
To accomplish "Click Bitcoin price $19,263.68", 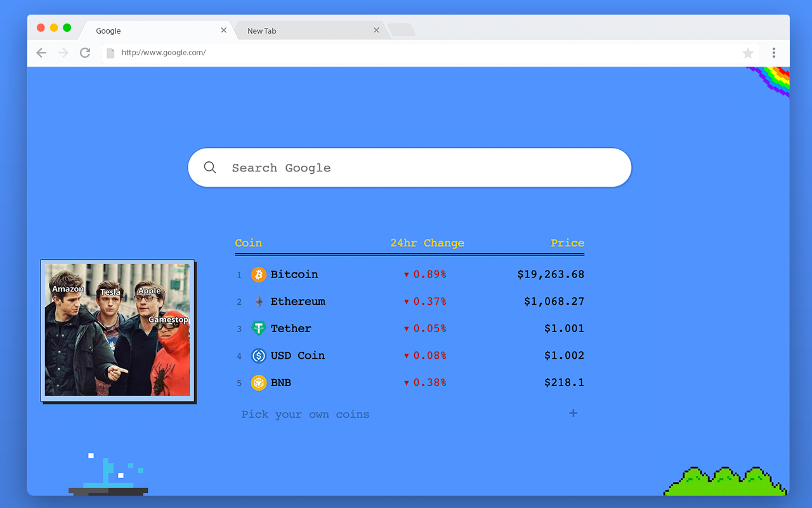I will [x=551, y=274].
